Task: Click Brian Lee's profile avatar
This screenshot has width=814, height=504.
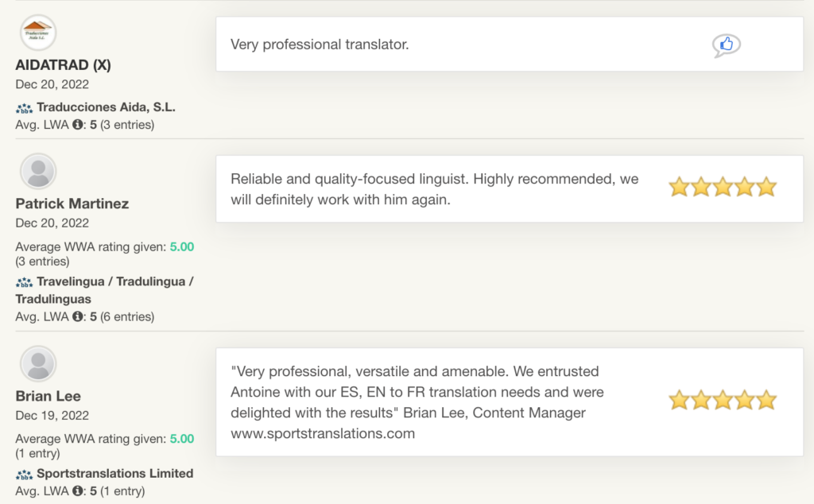Action: click(x=37, y=364)
